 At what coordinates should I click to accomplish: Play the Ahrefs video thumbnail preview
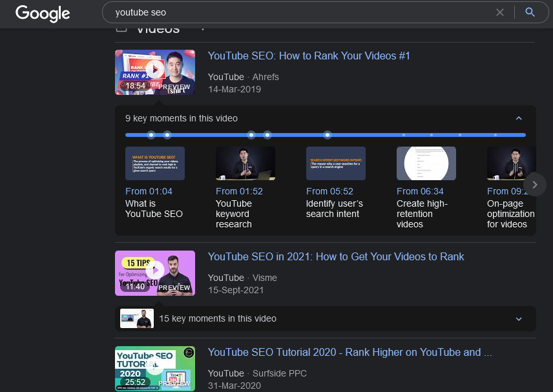[155, 72]
